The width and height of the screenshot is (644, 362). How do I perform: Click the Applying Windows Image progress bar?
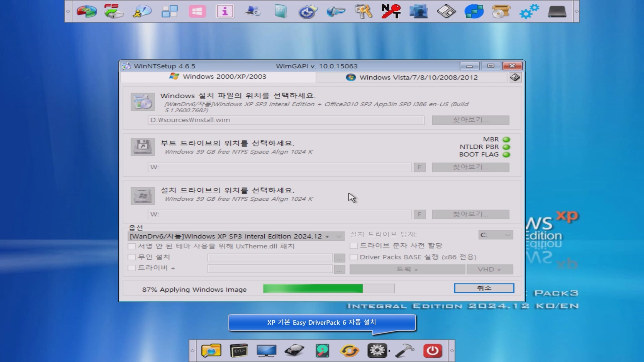click(x=328, y=289)
